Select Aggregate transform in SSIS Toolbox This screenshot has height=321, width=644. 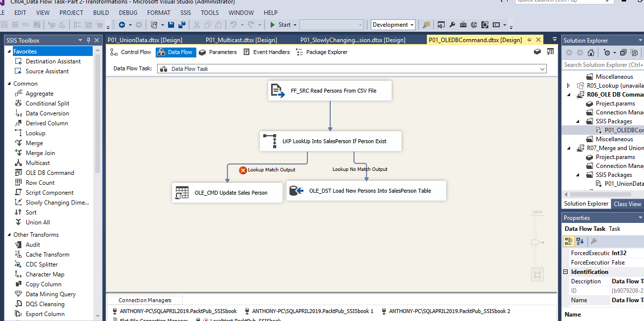40,94
